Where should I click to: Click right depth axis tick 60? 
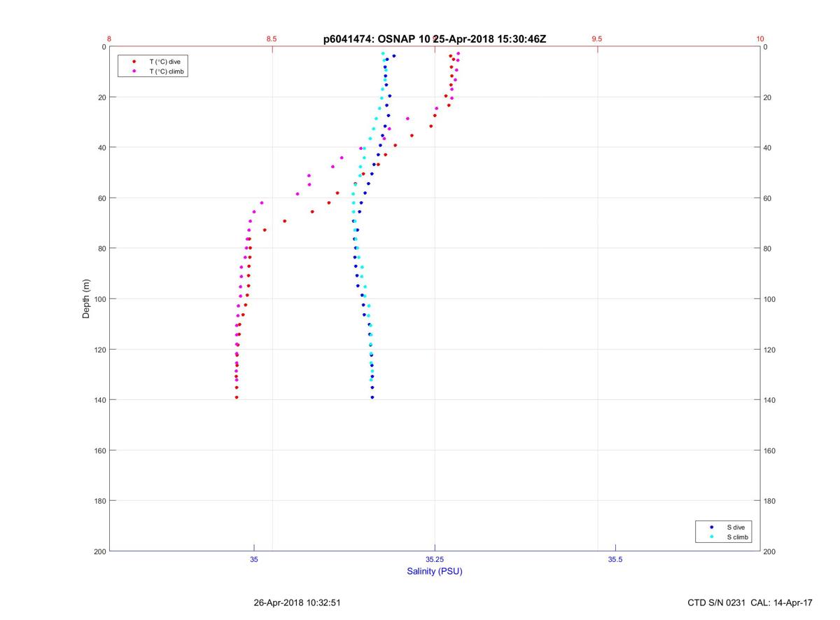(768, 198)
